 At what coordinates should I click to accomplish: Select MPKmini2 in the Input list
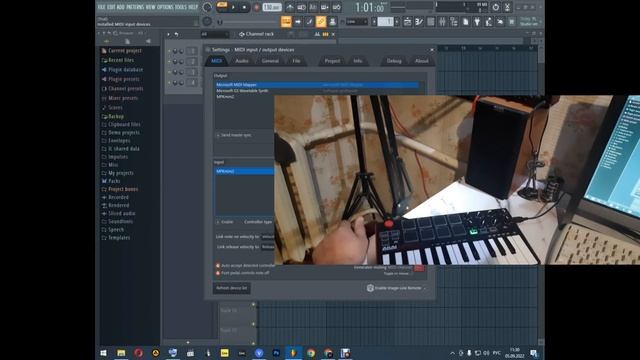pos(244,171)
